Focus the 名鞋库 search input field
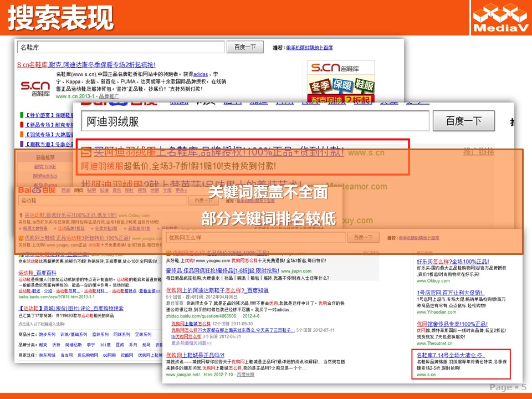The image size is (532, 399). pyautogui.click(x=121, y=47)
